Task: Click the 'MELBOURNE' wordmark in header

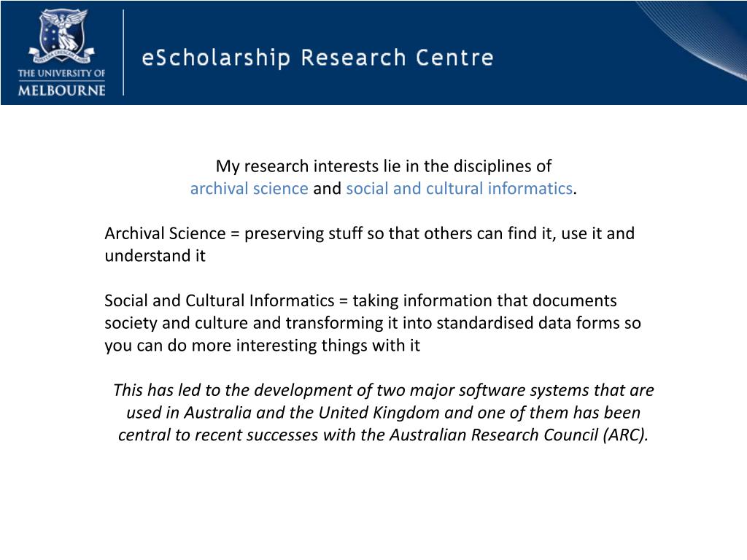Action: 61,90
